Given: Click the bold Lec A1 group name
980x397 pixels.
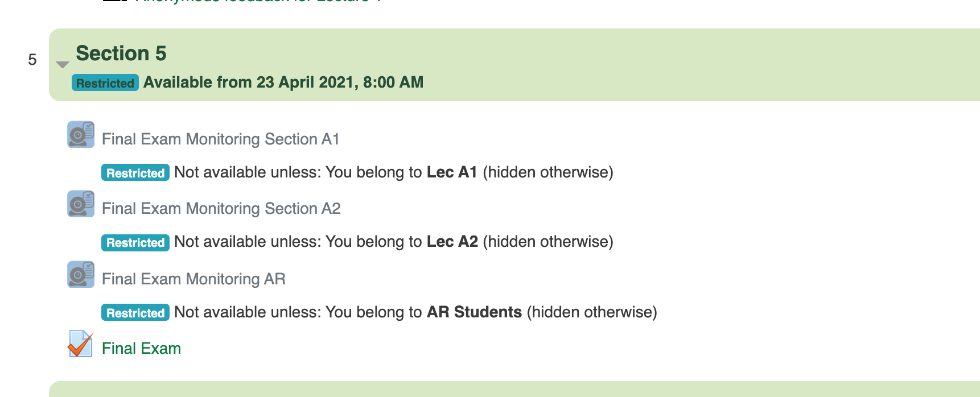Looking at the screenshot, I should pos(452,172).
